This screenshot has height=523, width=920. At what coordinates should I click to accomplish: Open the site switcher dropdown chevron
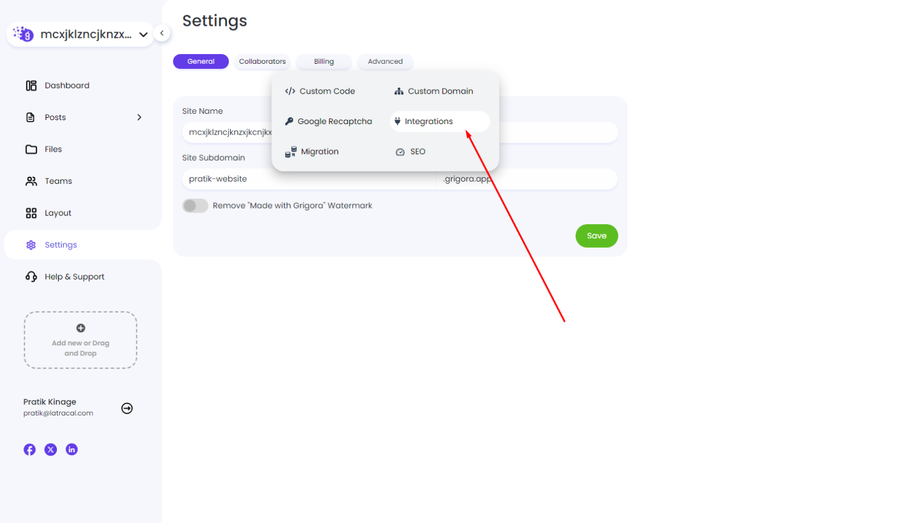click(x=143, y=34)
